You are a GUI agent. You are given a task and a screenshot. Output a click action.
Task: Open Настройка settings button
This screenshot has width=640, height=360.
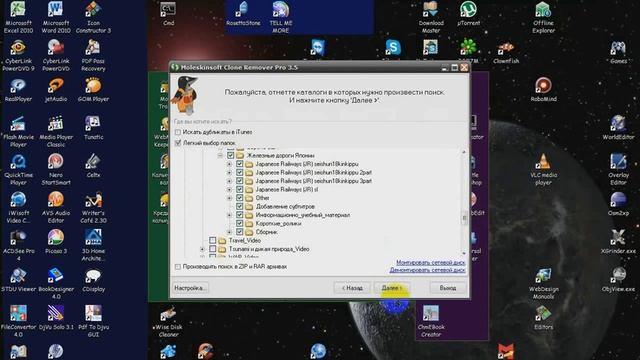(190, 288)
